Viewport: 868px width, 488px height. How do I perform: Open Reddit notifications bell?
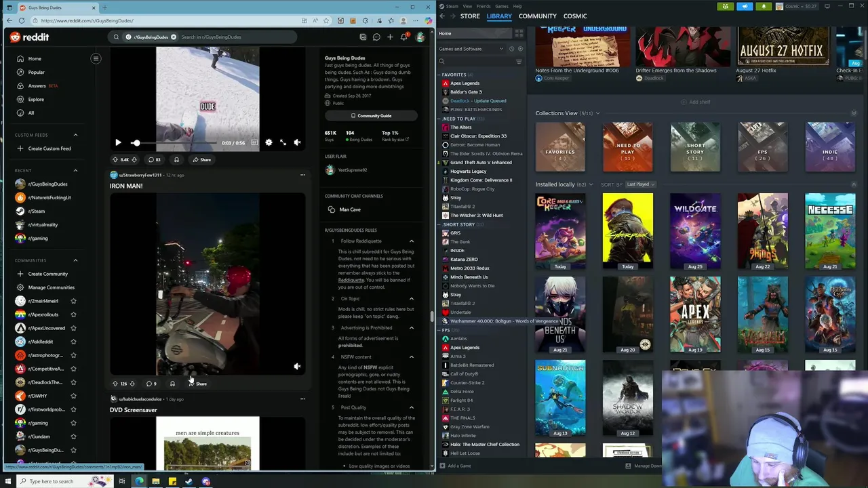403,37
